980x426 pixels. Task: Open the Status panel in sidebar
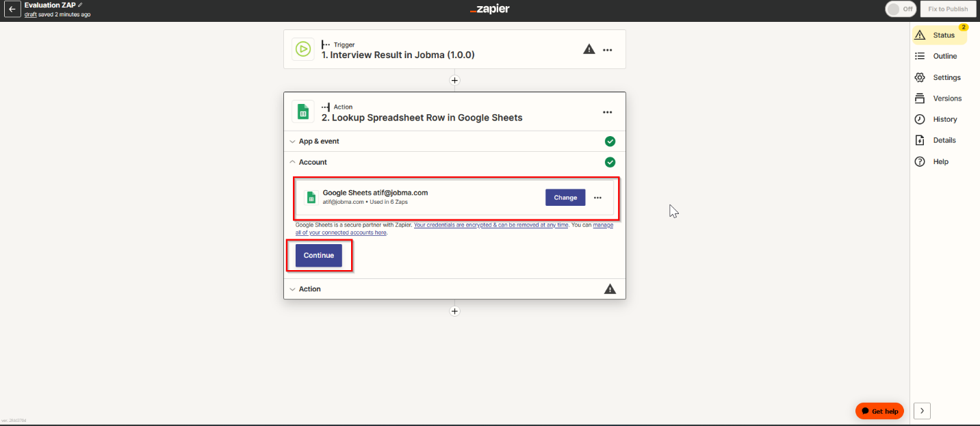click(939, 35)
